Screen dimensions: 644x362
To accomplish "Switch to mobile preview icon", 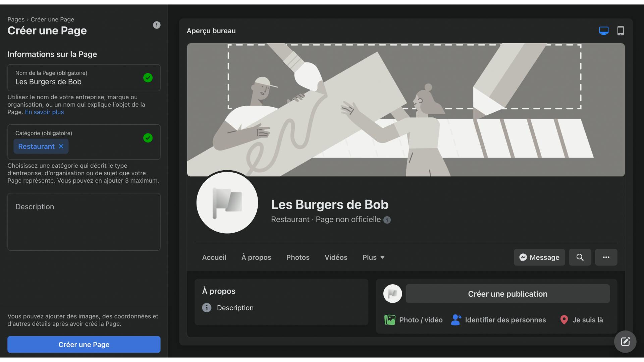I will tap(621, 31).
